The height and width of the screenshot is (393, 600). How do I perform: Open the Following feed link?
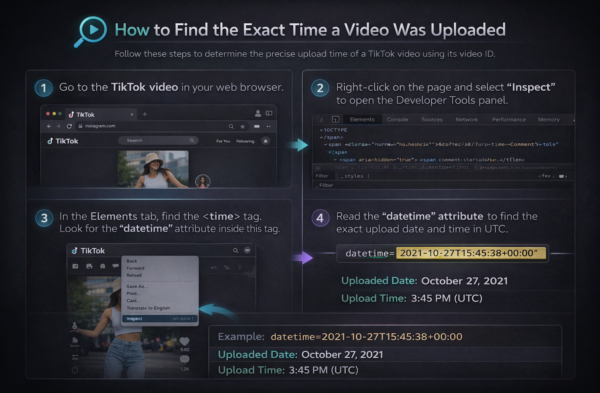[245, 141]
